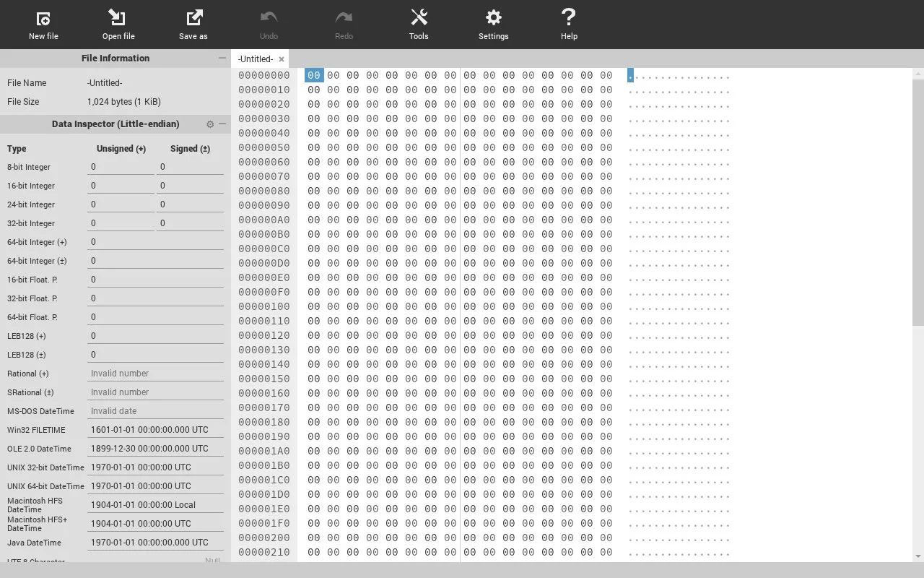Image resolution: width=924 pixels, height=578 pixels.
Task: Click the UNIX 32-bit DateTime field
Action: point(155,467)
